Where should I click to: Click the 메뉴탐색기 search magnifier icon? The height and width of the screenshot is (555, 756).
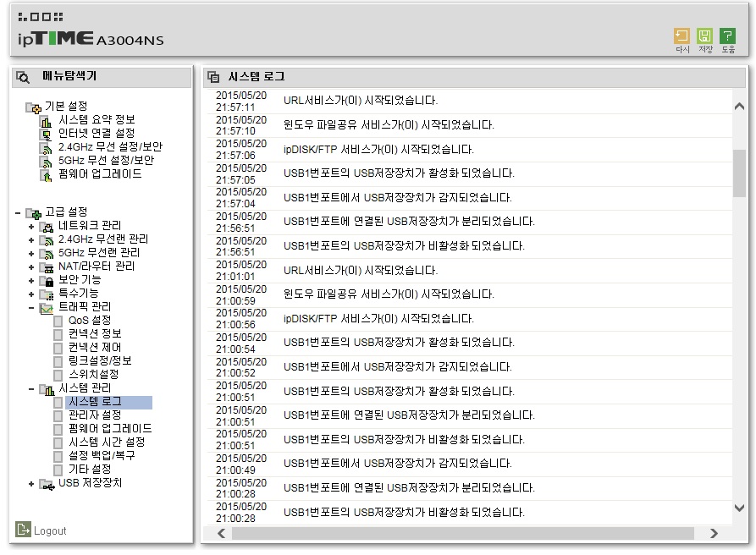pos(23,77)
